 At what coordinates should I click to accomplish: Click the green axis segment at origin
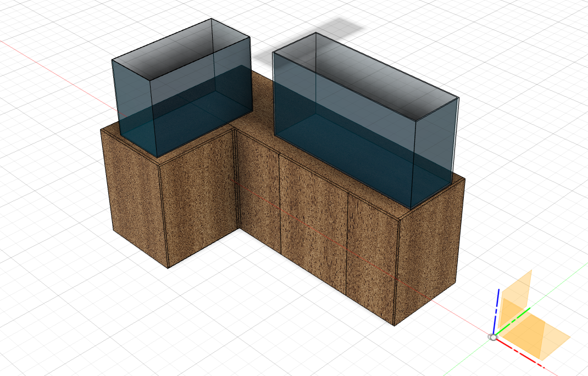[x=513, y=321]
